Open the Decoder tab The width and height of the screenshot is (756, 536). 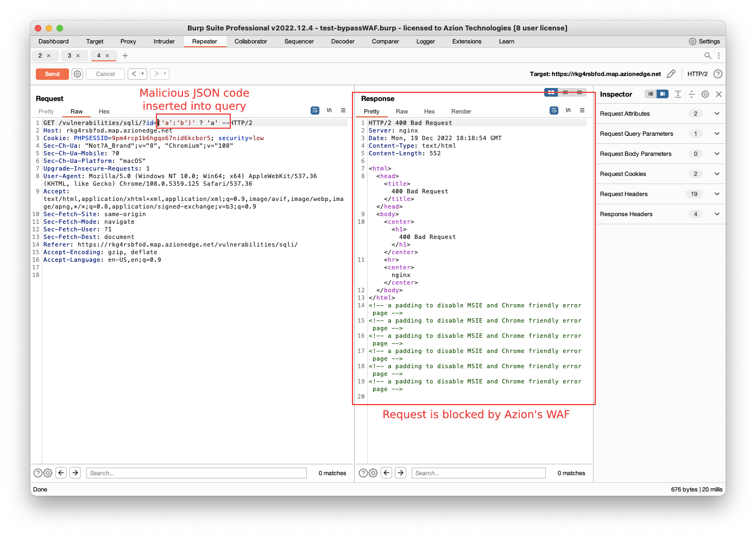(x=343, y=41)
